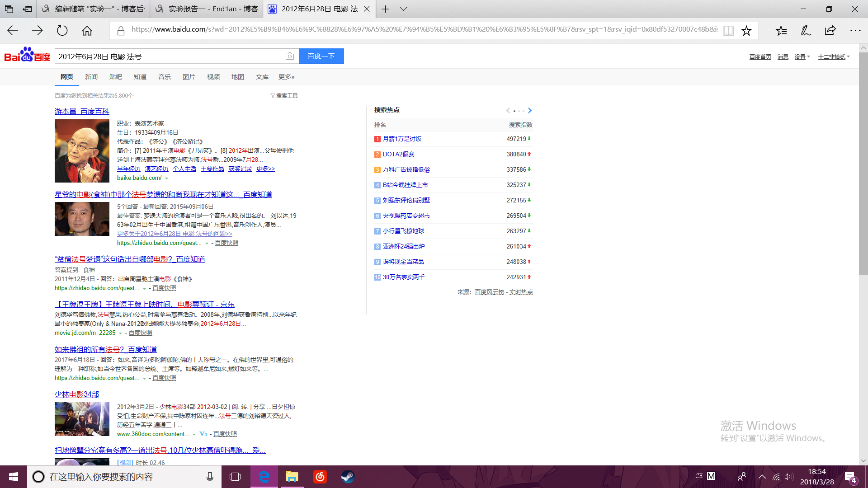Open reading view book icon
The height and width of the screenshot is (488, 868).
(728, 30)
